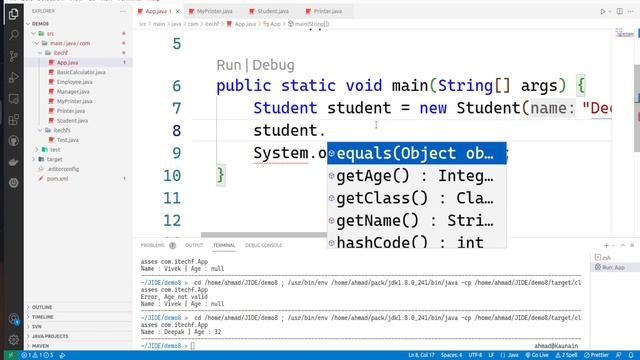Click Go Live in status bar
The image size is (640, 360).
[x=537, y=356]
